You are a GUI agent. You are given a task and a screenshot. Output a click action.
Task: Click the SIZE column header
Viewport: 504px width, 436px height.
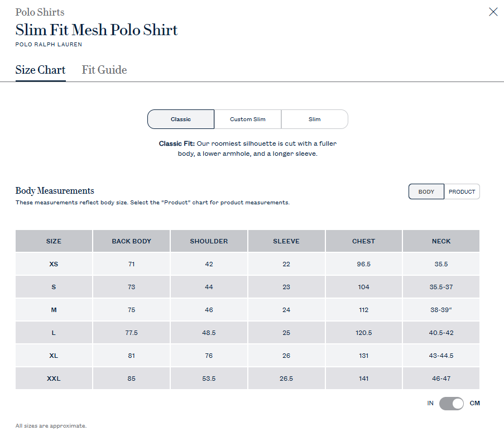(x=54, y=241)
